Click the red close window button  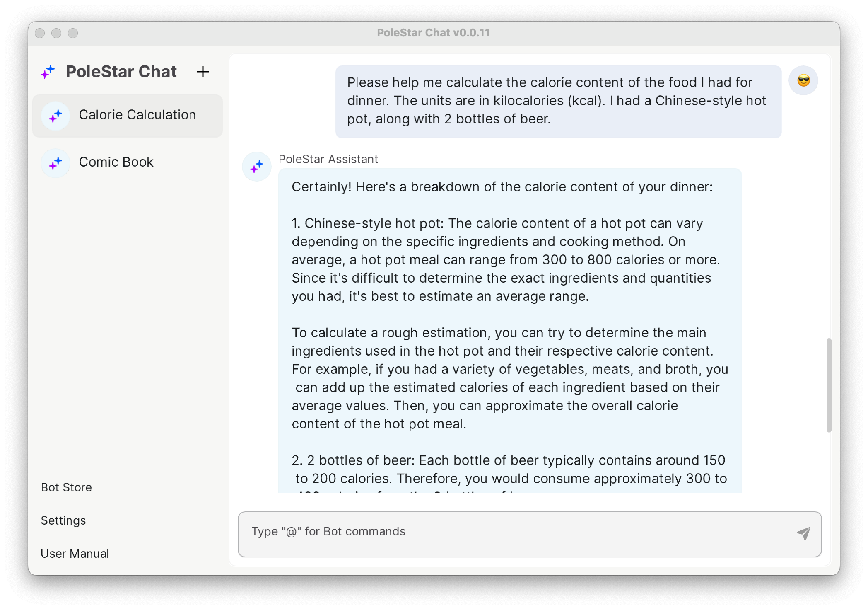pos(40,33)
